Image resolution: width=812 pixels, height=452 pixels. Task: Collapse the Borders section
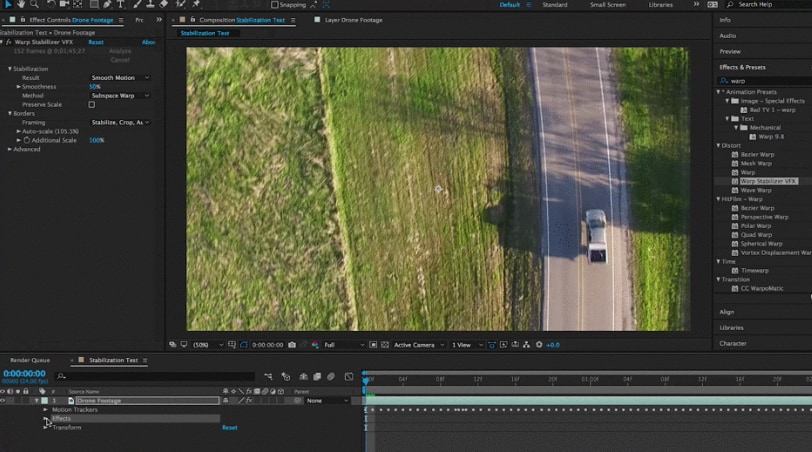9,113
